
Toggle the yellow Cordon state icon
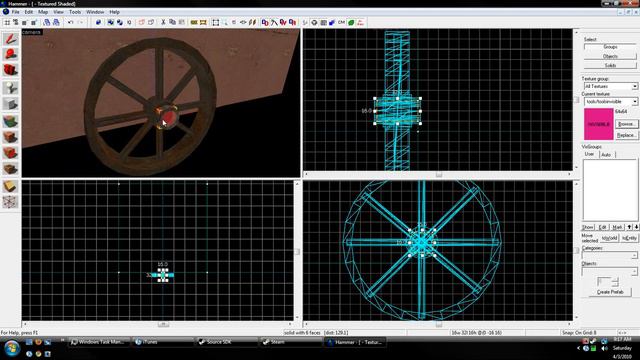tap(194, 22)
